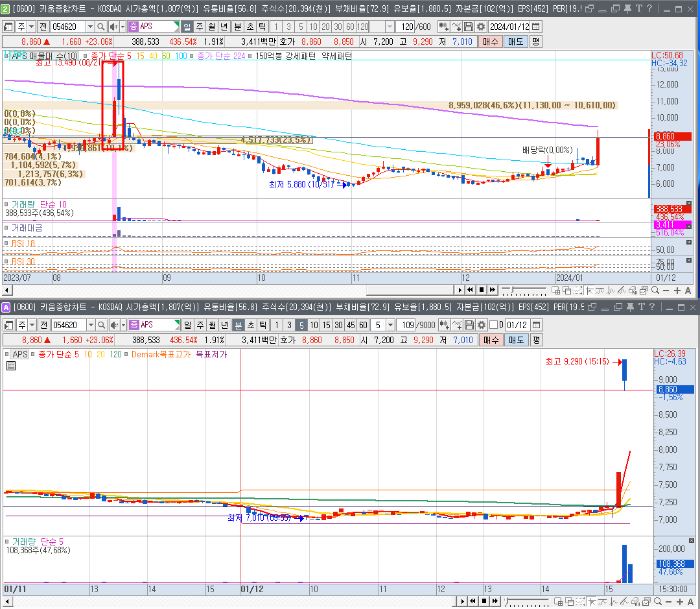700x609 pixels.
Task: Click the '매도' sell button in bottom window
Action: (517, 340)
